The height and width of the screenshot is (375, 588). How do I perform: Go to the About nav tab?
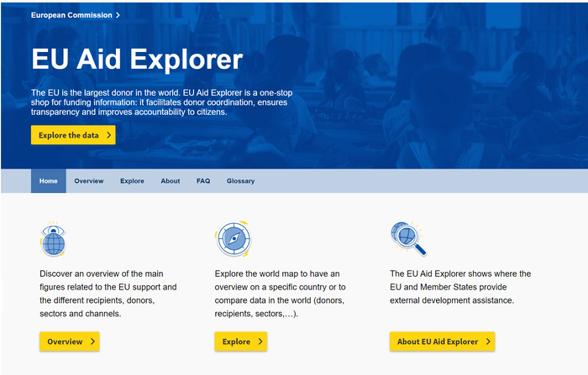[171, 181]
